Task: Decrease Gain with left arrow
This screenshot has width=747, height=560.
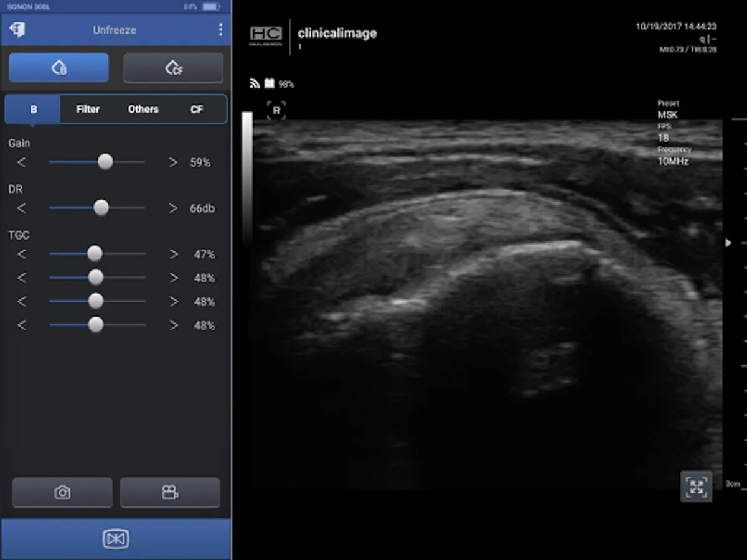Action: point(22,162)
